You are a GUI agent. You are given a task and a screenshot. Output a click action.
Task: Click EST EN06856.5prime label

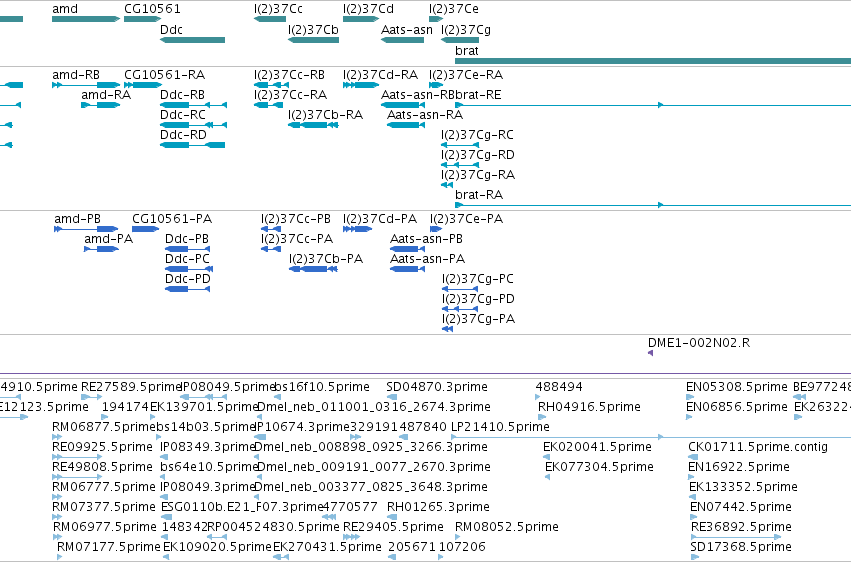[736, 407]
